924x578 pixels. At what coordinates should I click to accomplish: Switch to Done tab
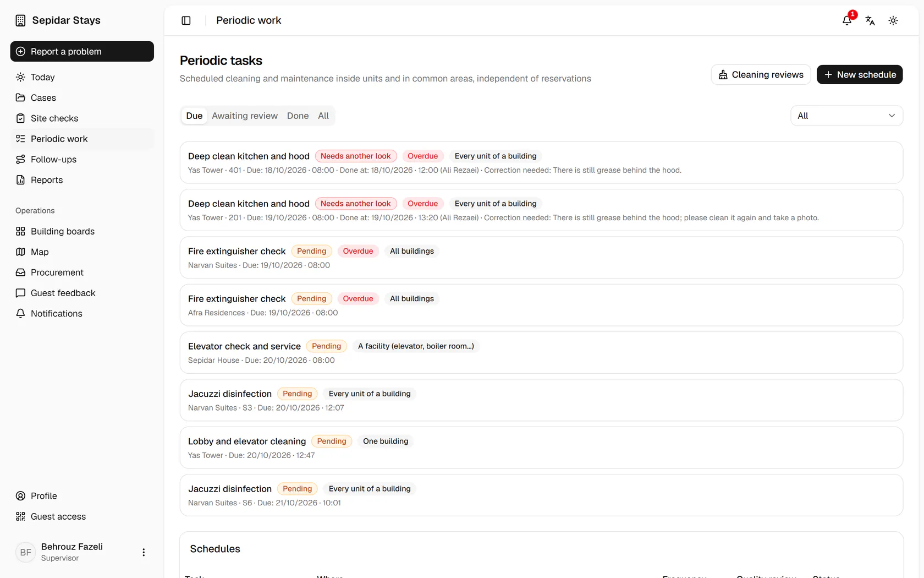click(298, 116)
